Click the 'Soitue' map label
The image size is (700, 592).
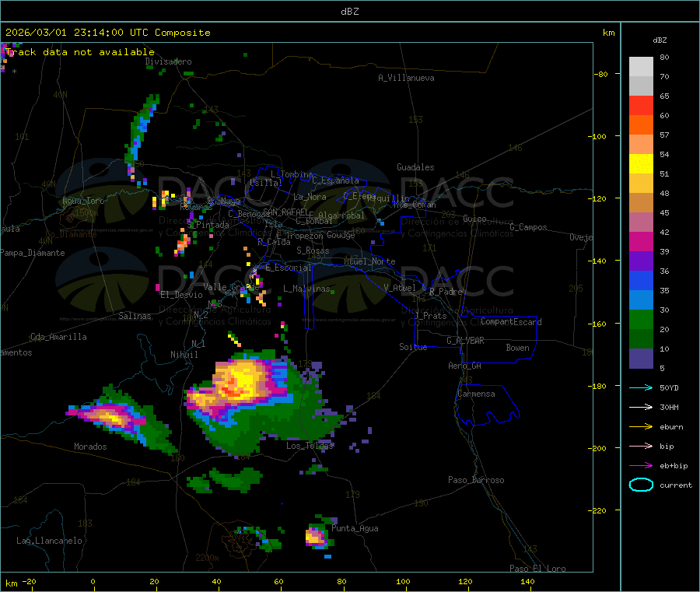(x=413, y=347)
